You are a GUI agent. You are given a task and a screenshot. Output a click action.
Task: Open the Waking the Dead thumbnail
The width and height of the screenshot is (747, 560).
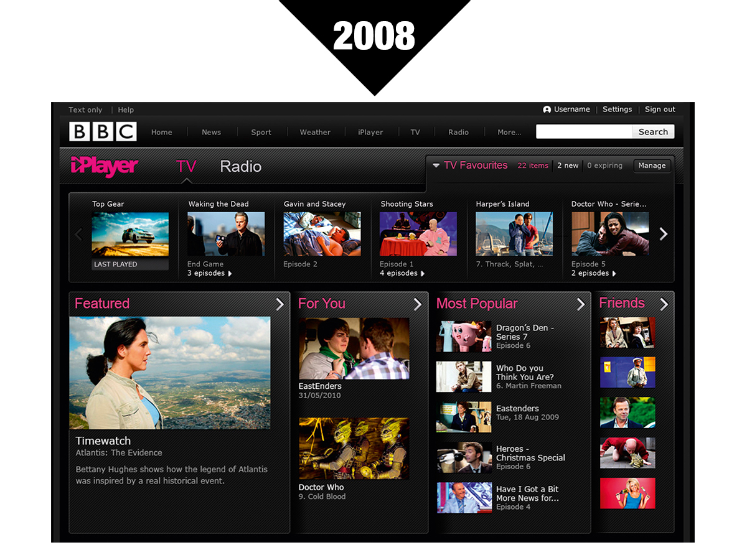(226, 234)
